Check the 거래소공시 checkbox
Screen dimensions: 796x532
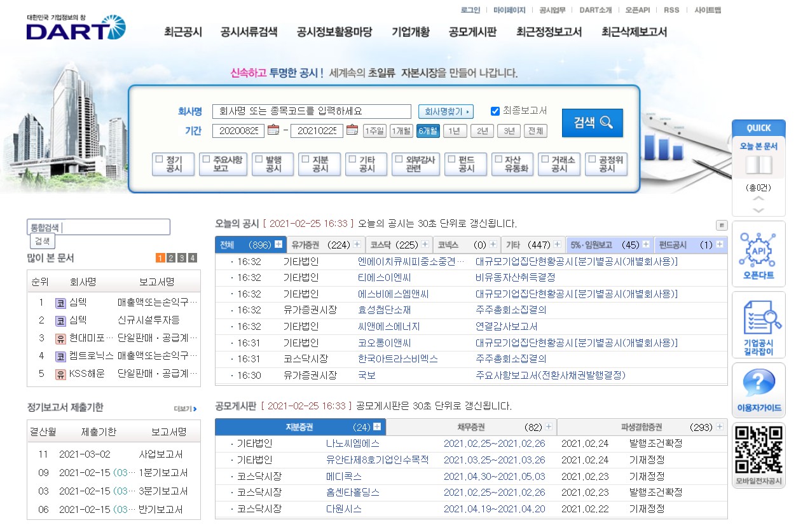click(x=545, y=160)
